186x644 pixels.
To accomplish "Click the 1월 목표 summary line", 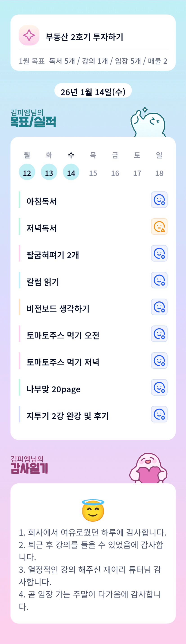I will click(x=93, y=61).
